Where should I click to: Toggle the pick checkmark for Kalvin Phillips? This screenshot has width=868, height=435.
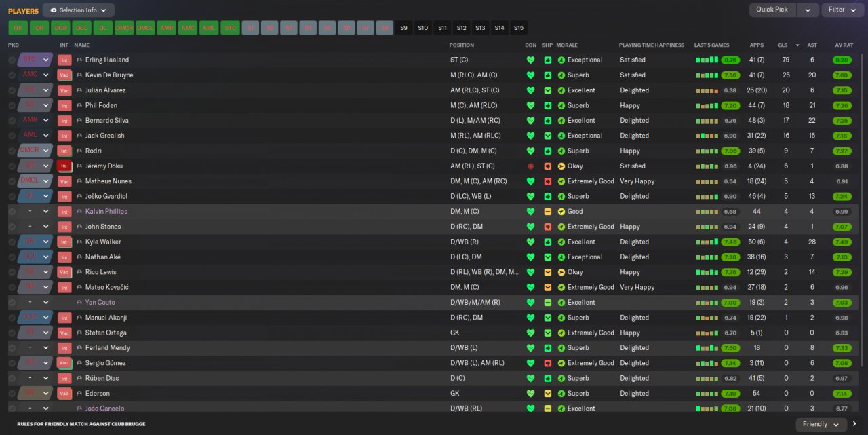(12, 211)
